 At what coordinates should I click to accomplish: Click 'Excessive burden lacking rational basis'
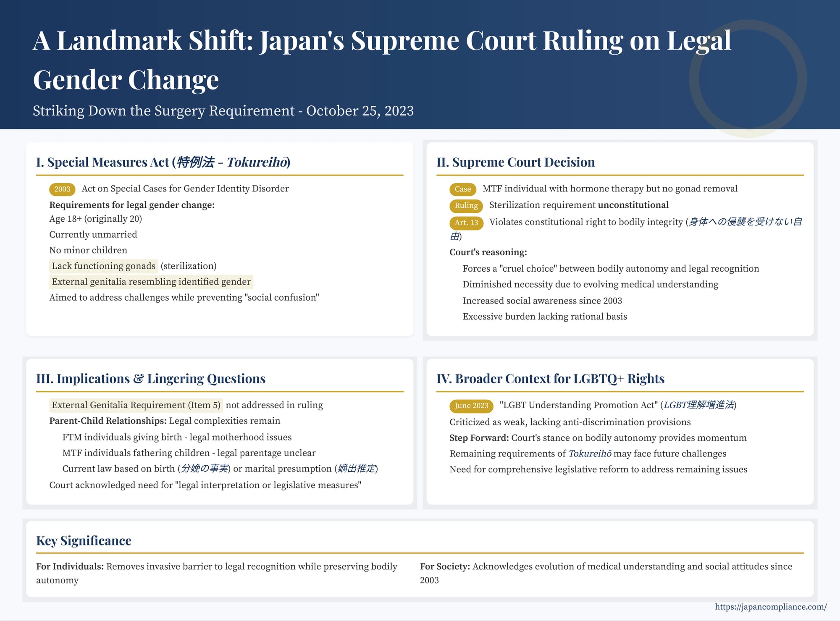(545, 316)
